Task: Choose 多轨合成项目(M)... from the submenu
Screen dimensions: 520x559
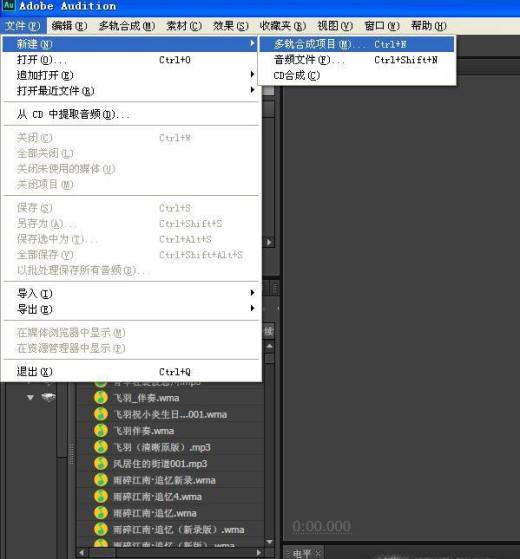Action: [356, 44]
